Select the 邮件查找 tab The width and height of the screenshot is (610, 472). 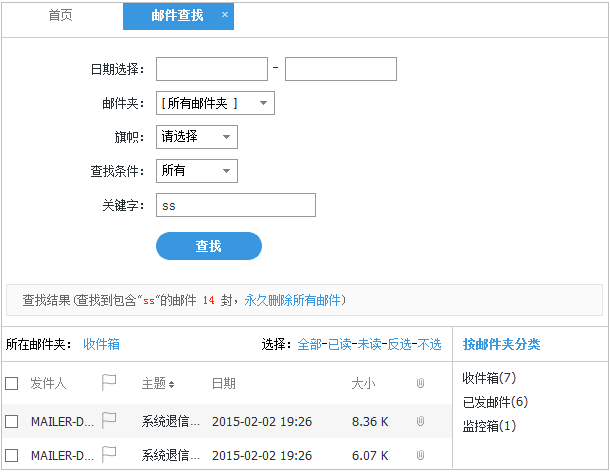pos(176,16)
